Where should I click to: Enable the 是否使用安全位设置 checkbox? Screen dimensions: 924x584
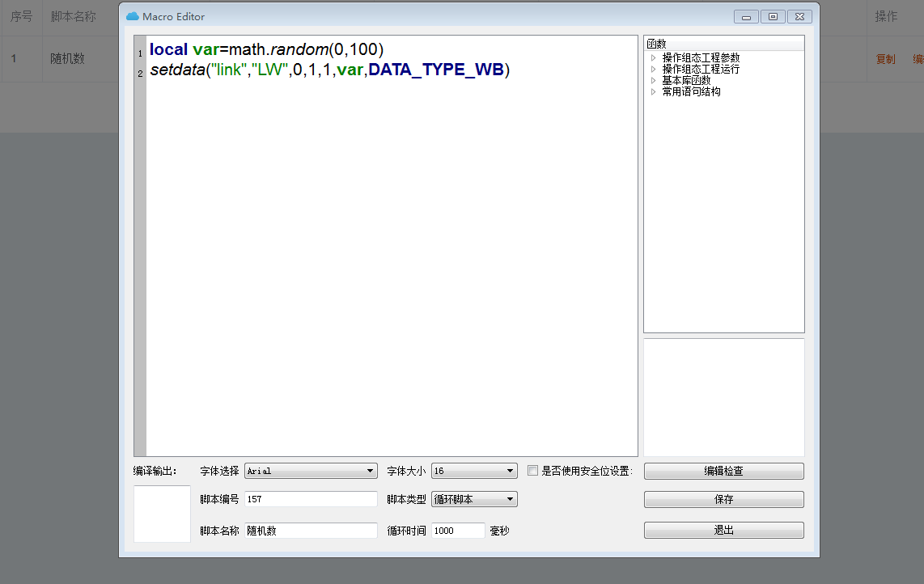tap(532, 470)
